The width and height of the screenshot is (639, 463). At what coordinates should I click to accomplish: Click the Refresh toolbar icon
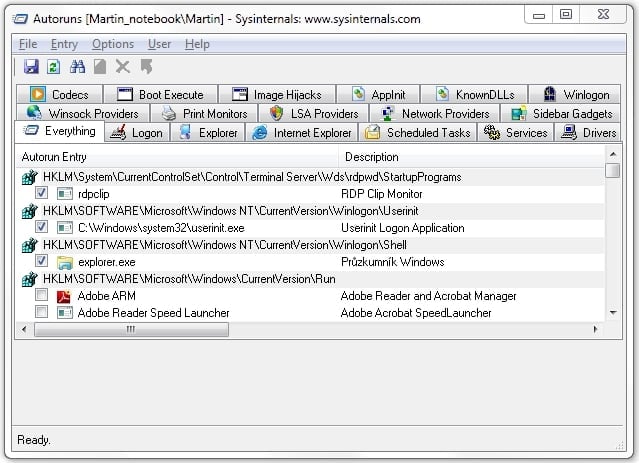tap(53, 66)
